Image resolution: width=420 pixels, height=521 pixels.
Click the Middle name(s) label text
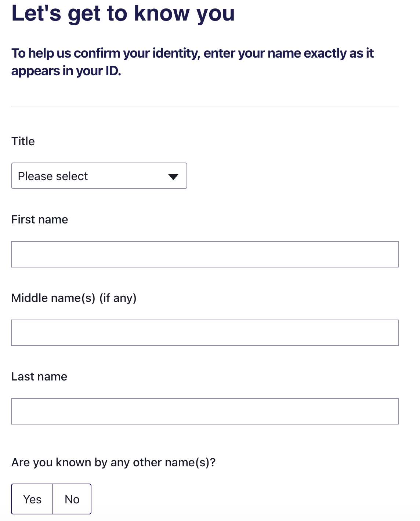click(53, 298)
